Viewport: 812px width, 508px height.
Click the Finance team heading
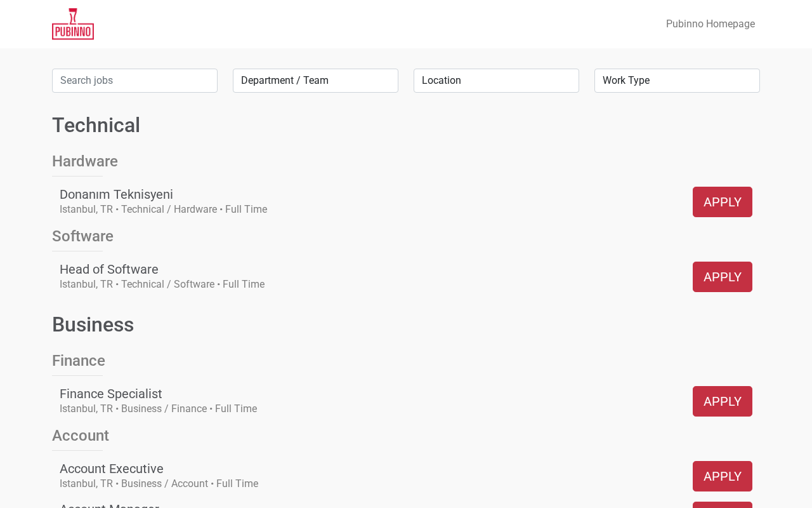click(x=79, y=361)
